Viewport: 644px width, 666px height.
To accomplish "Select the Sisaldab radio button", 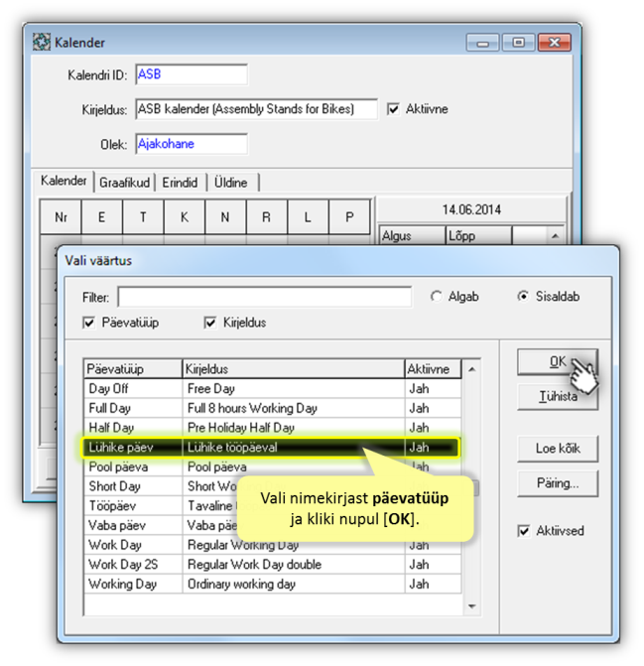I will pos(523,296).
